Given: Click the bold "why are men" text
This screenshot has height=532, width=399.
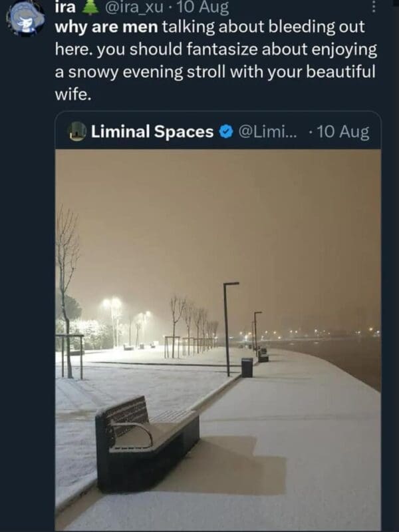Looking at the screenshot, I should pyautogui.click(x=106, y=28).
